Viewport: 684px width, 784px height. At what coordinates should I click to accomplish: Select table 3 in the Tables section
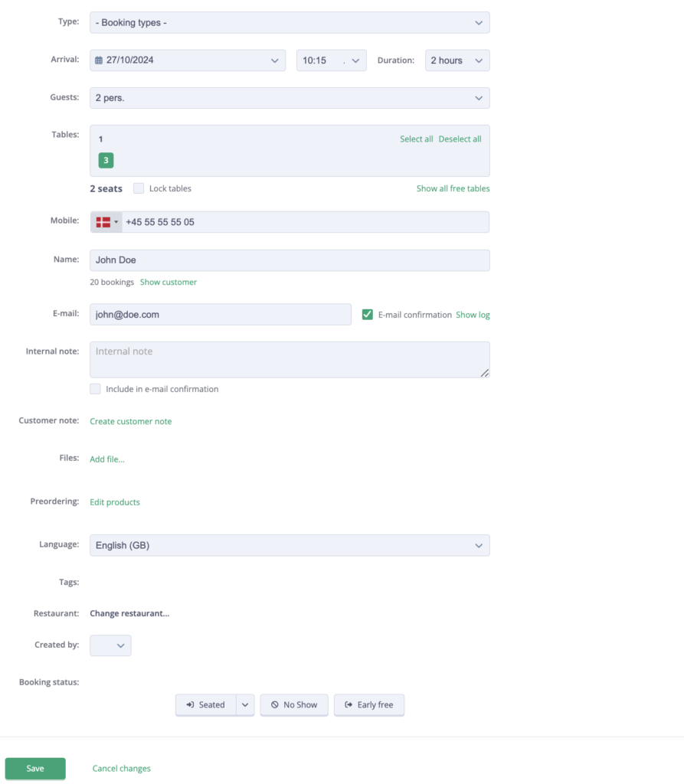(106, 161)
